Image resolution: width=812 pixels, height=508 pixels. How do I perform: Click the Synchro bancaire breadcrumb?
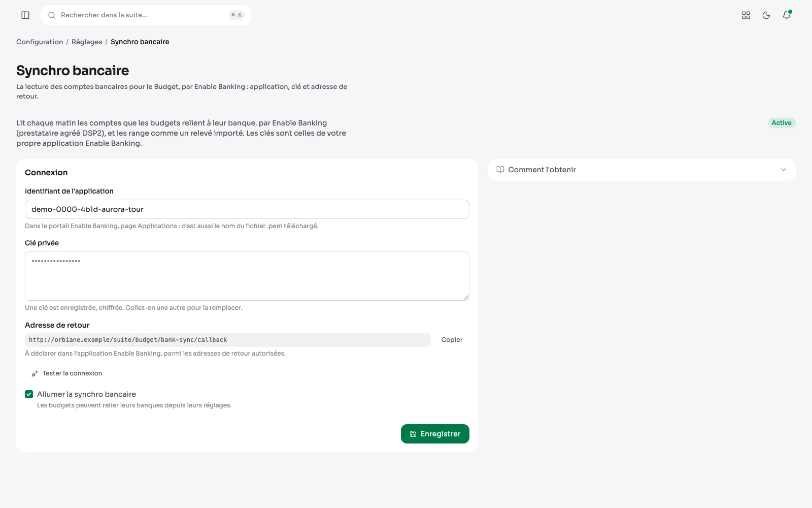[x=140, y=42]
